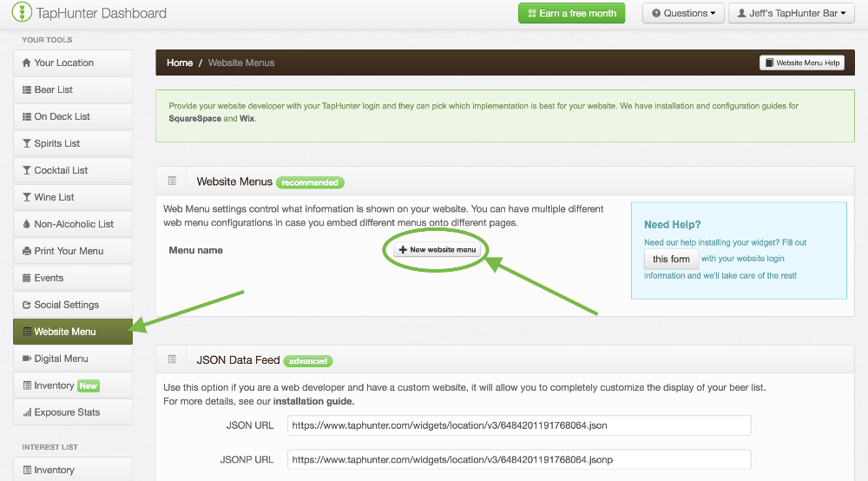
Task: Open Inventory under Interest List
Action: pos(73,470)
